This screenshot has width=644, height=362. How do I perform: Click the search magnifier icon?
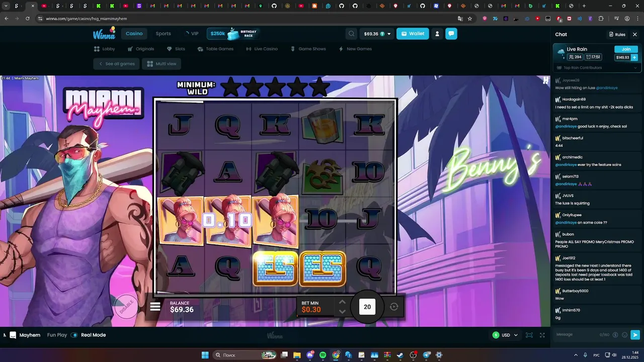pyautogui.click(x=351, y=34)
